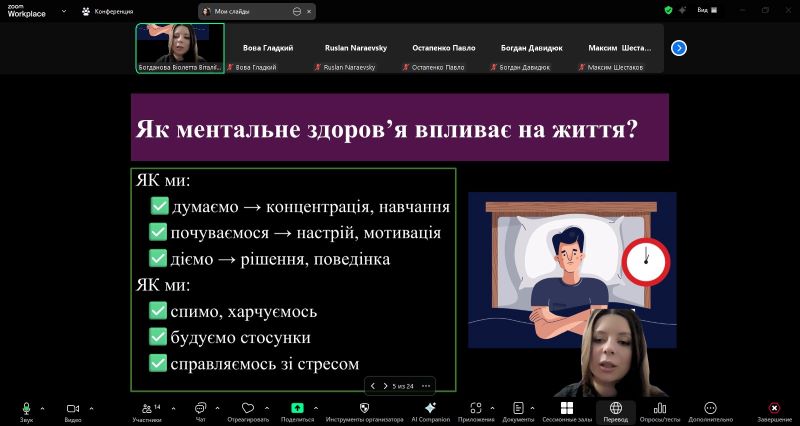Expand arrow next to Приложения

pyautogui.click(x=492, y=408)
